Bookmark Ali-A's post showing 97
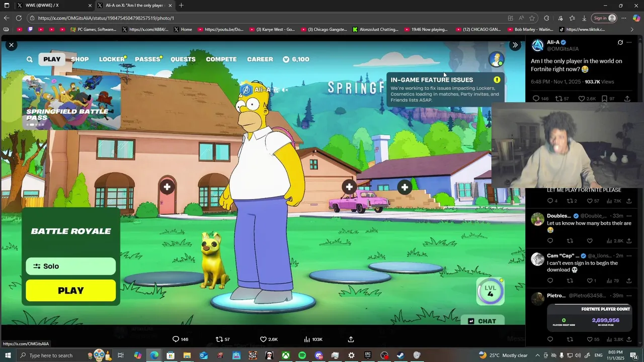The image size is (644, 362). pyautogui.click(x=608, y=99)
